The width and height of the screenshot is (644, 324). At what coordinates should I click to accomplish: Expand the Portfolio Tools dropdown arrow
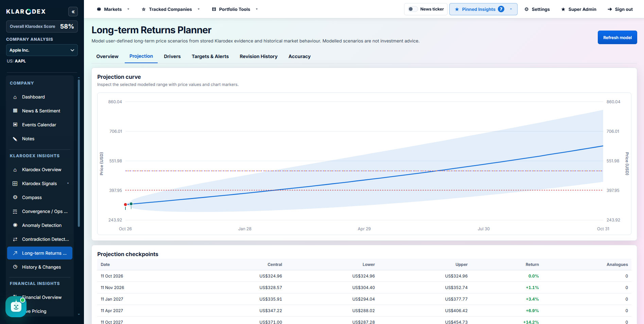257,9
